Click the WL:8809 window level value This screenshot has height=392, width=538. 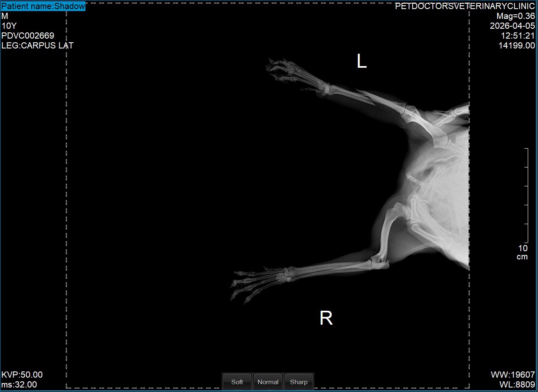tap(517, 385)
